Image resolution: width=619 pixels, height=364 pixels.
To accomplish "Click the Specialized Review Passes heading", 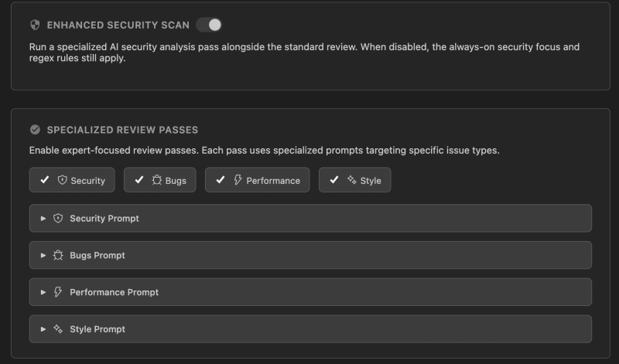I will click(x=122, y=130).
